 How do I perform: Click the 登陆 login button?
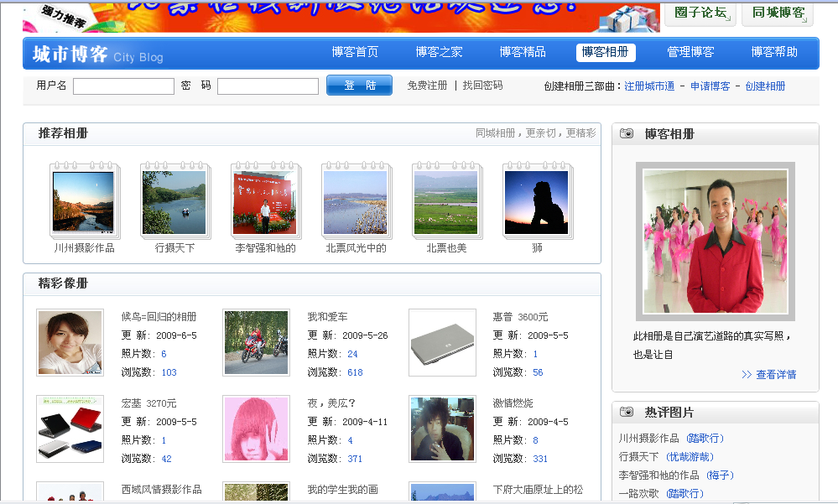[359, 86]
